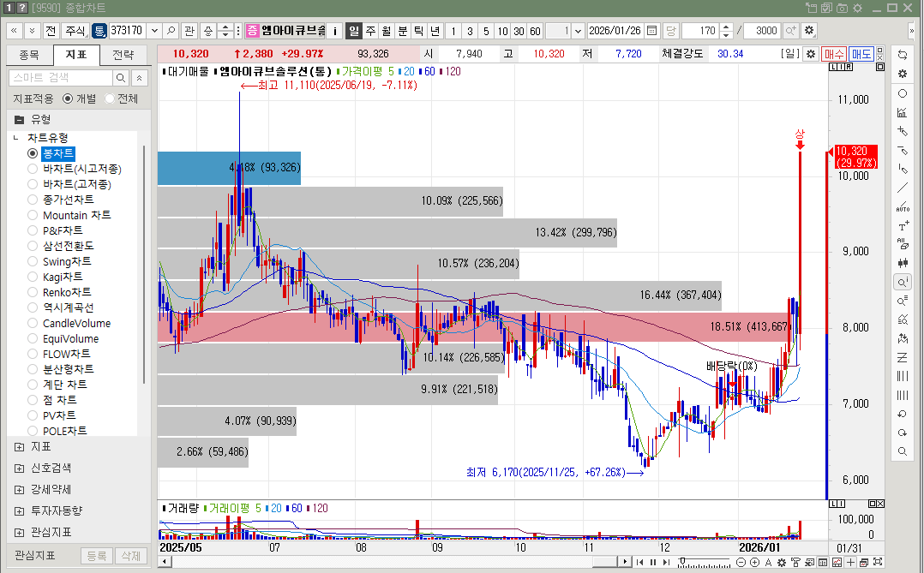Click the smart search magnifier in left panel

point(120,78)
